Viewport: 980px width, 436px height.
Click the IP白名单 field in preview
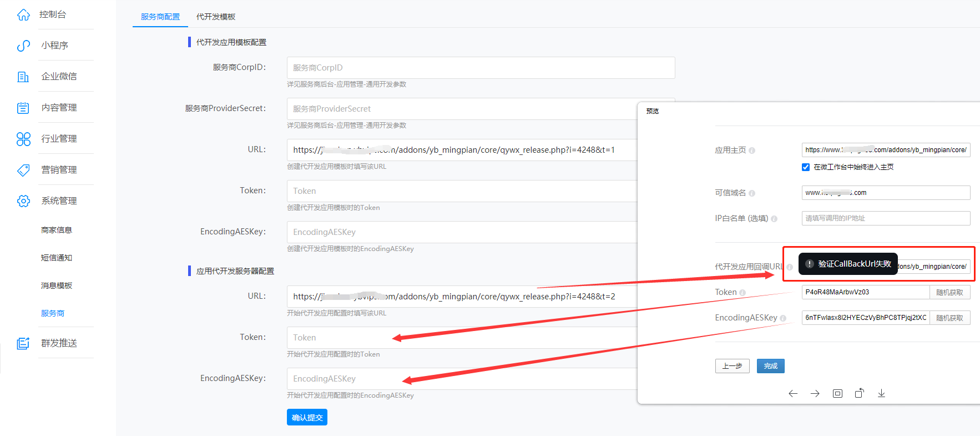coord(886,218)
